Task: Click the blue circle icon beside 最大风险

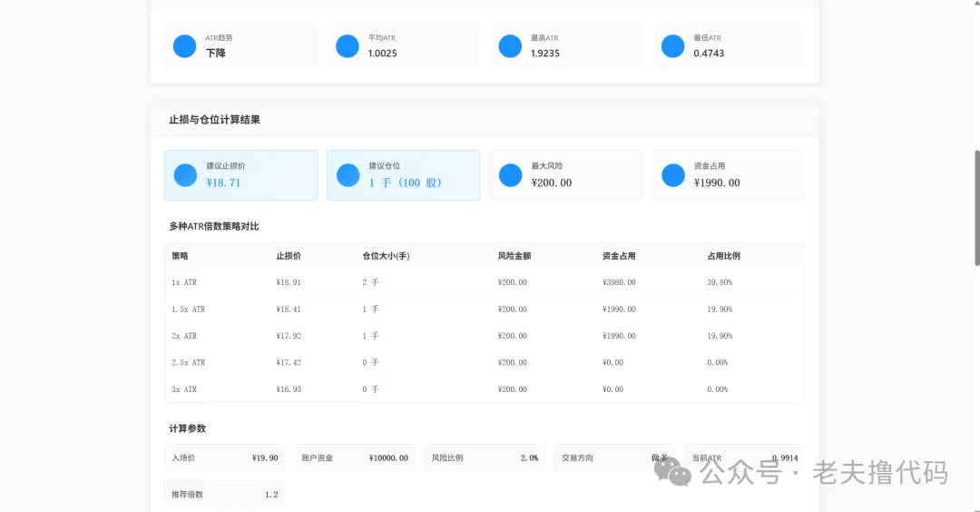Action: pos(511,175)
